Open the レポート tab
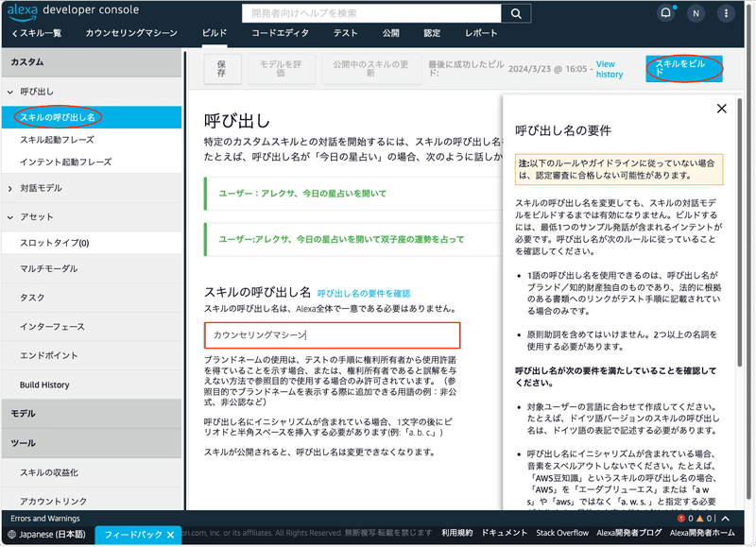The height and width of the screenshot is (547, 756). (481, 33)
